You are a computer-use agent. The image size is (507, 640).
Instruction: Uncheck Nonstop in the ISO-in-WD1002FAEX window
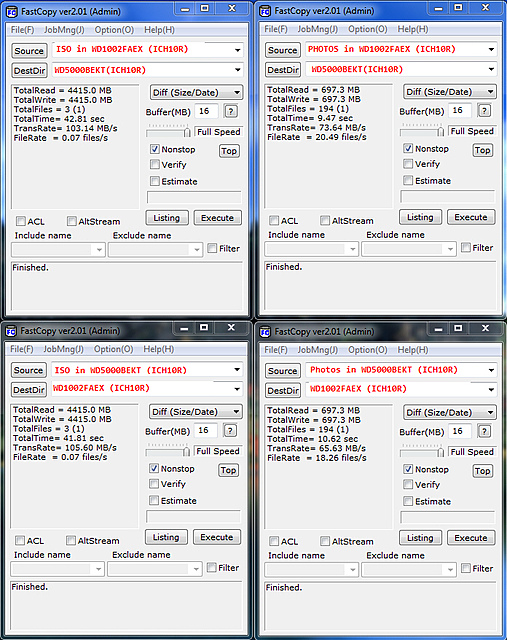(x=155, y=149)
